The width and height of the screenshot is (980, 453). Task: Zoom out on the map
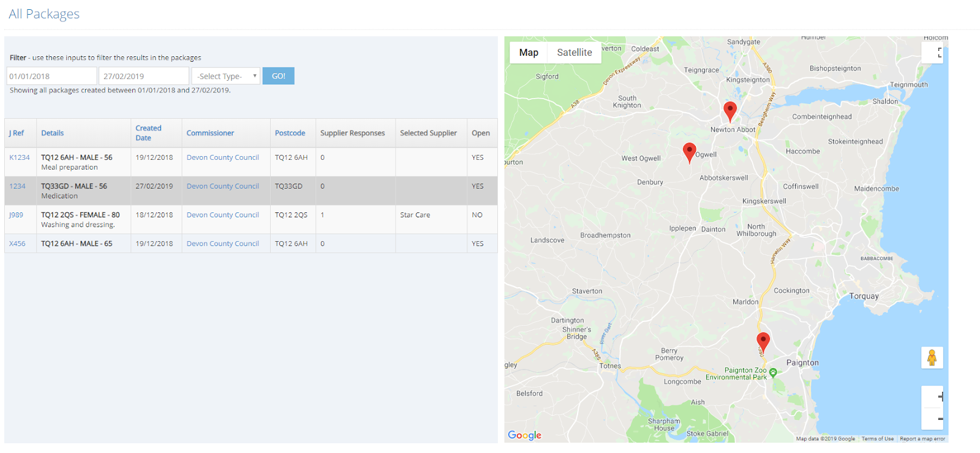pyautogui.click(x=932, y=419)
